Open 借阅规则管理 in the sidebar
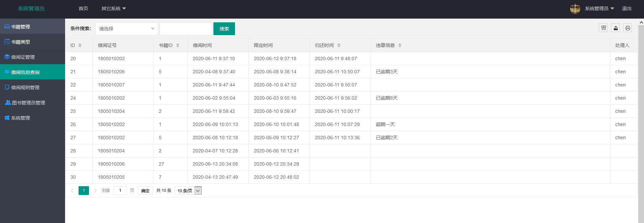This screenshot has width=644, height=223. (32, 87)
